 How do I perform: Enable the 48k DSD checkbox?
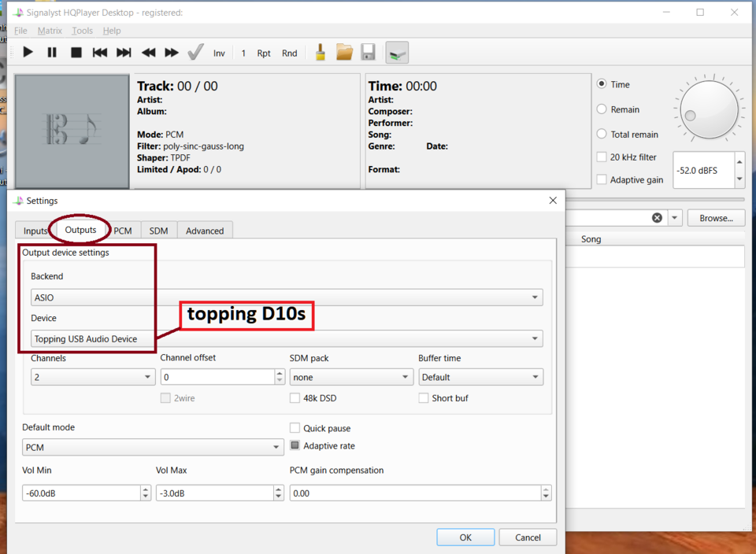(x=295, y=398)
